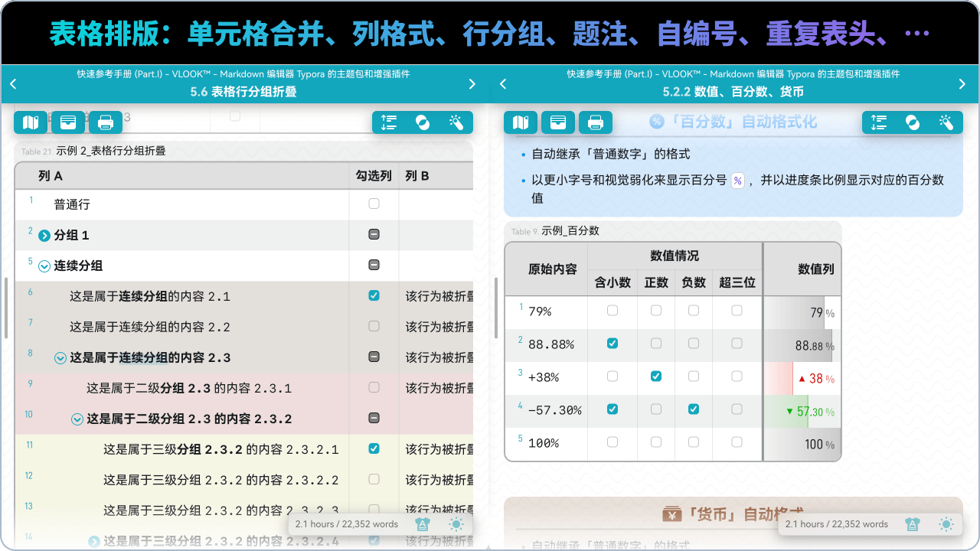Expand the collapsed 分组 1 row

click(44, 236)
